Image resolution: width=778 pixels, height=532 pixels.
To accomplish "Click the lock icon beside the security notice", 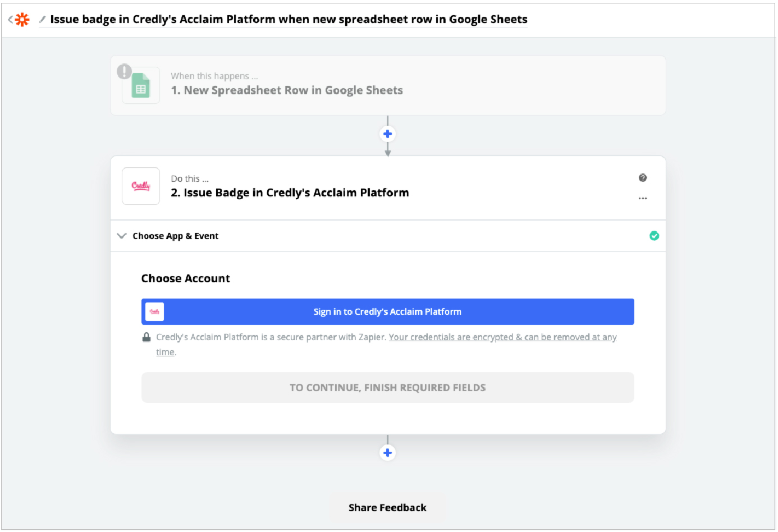I will coord(147,337).
